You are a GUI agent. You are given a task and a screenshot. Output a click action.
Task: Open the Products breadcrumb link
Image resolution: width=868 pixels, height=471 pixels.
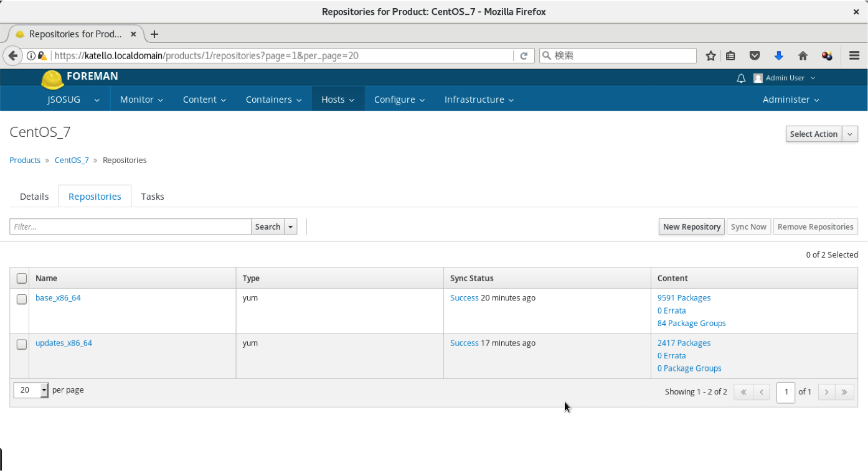tap(25, 160)
